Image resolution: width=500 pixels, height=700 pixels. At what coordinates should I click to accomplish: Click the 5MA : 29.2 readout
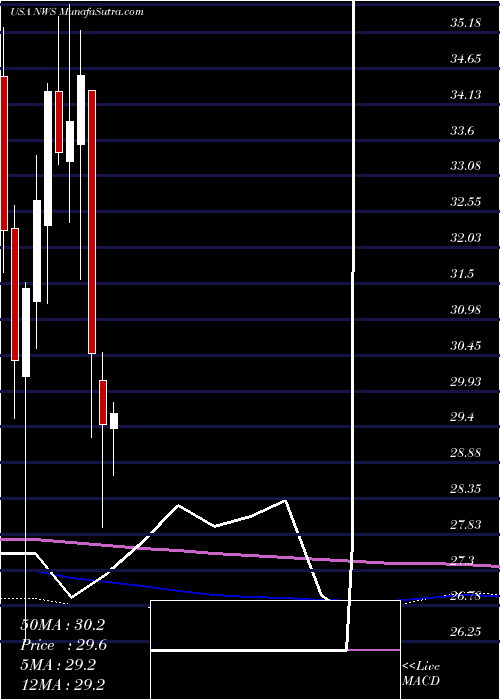click(58, 665)
